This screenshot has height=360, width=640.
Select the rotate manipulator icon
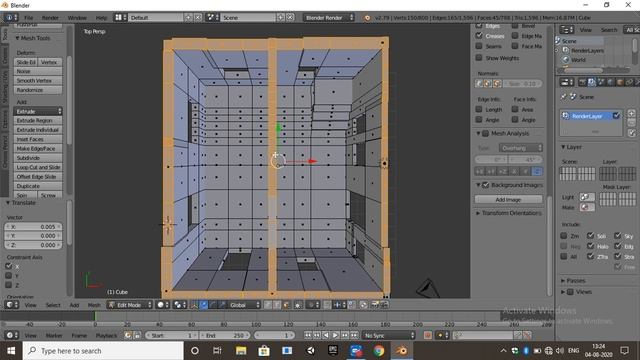[213, 305]
